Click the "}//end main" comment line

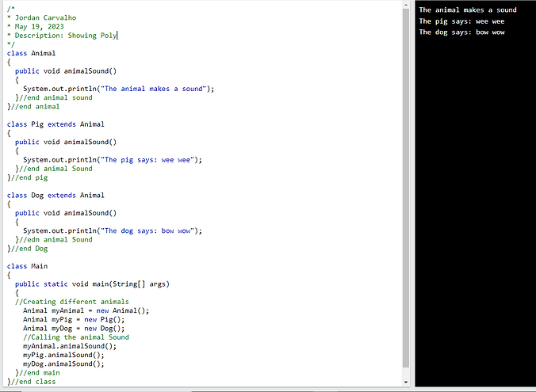click(x=37, y=373)
